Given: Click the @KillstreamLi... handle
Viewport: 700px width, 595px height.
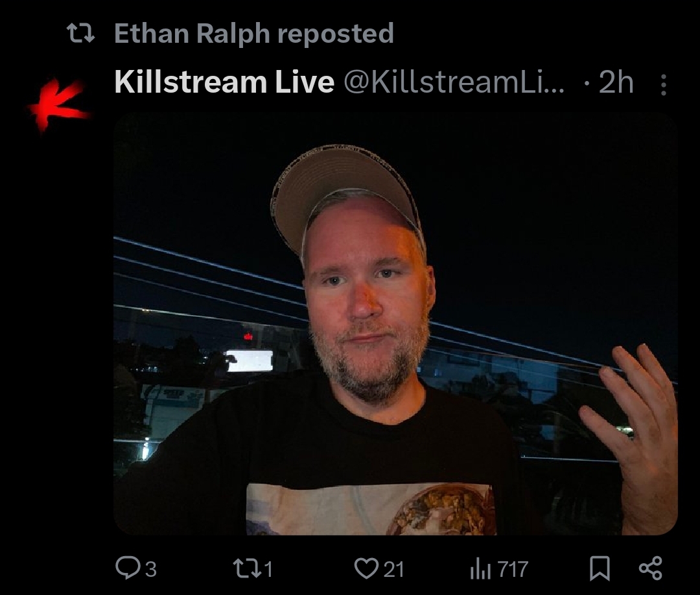Looking at the screenshot, I should pyautogui.click(x=454, y=82).
